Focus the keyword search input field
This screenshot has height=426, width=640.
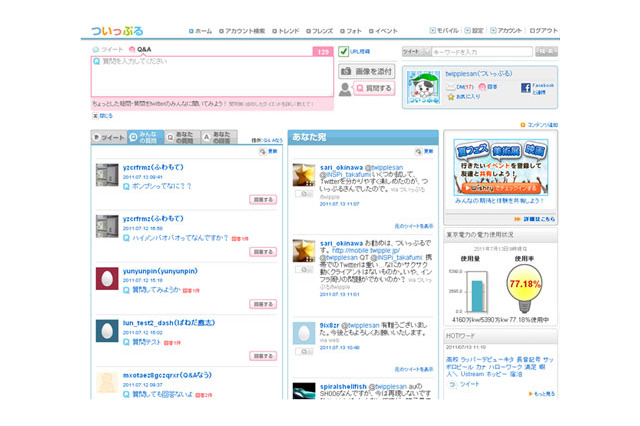point(482,52)
